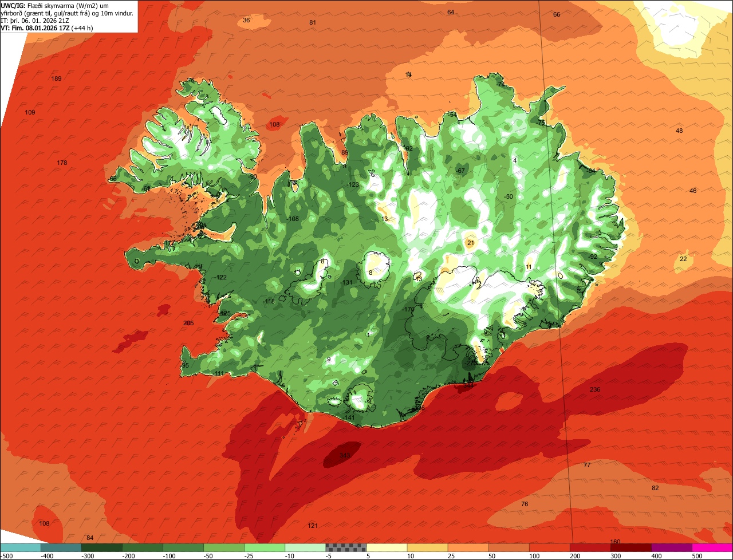The height and width of the screenshot is (560, 733).
Task: Click the purple 400 to 500 legend swatch
Action: point(672,548)
